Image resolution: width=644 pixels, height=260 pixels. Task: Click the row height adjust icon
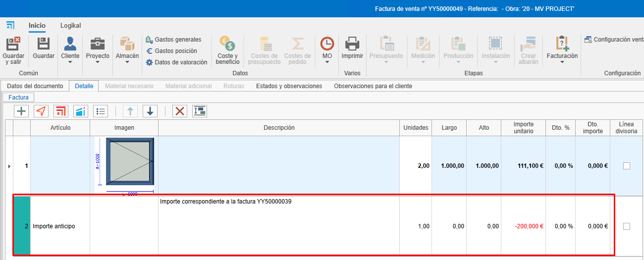(199, 111)
